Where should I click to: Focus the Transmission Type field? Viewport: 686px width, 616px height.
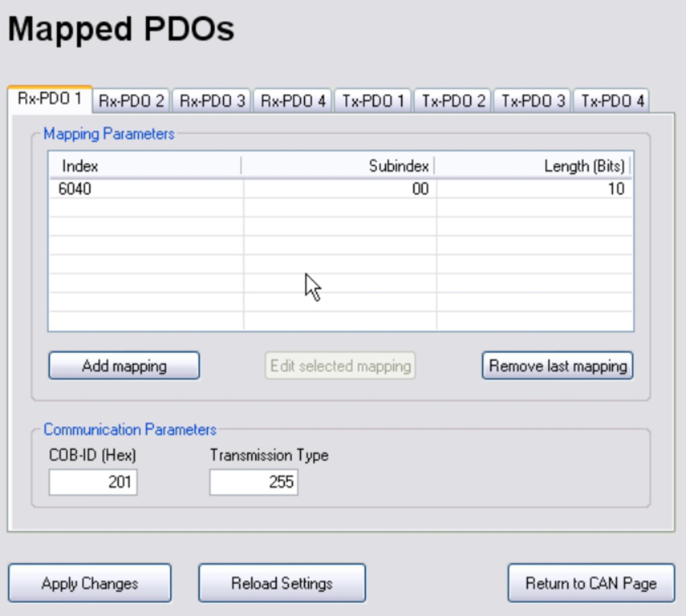[254, 482]
